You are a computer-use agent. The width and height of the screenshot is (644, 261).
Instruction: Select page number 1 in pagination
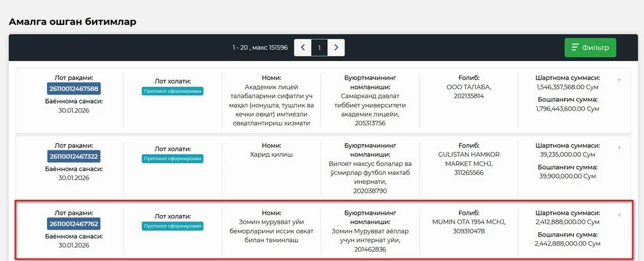click(x=319, y=48)
